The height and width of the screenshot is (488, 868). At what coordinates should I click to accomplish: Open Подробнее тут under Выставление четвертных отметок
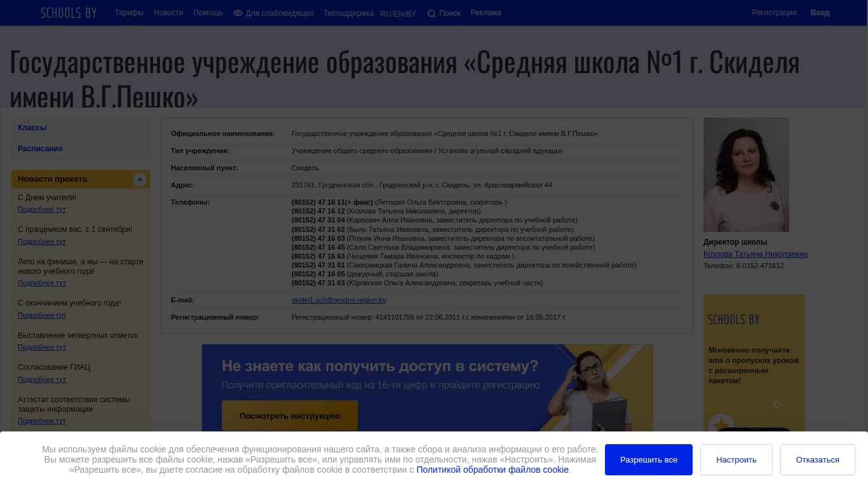42,347
